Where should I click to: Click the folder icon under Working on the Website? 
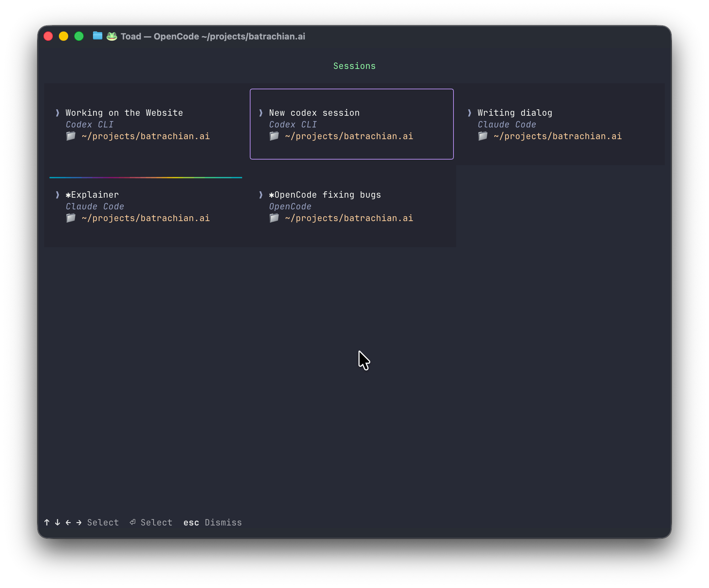tap(71, 136)
